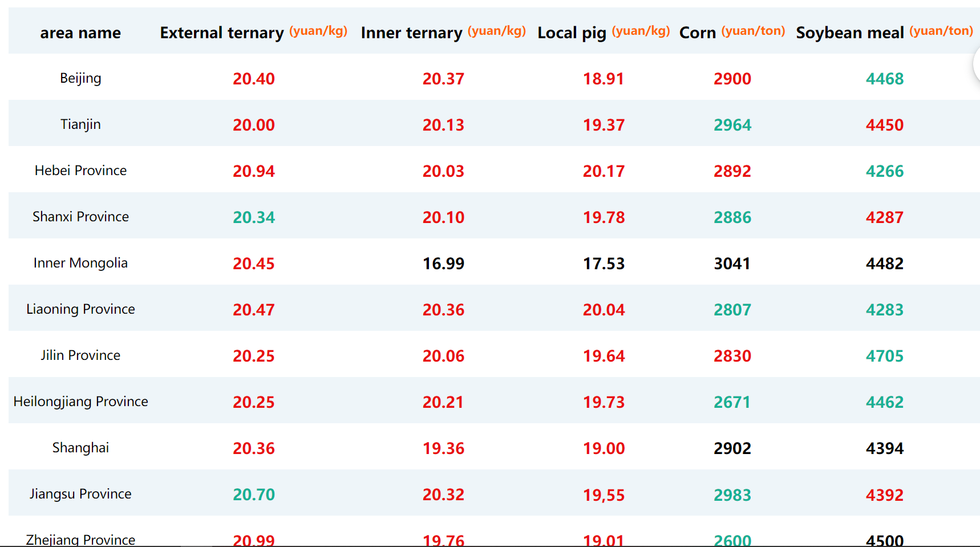This screenshot has width=980, height=547.
Task: Click Tianjin external ternary value 20.00
Action: click(254, 125)
